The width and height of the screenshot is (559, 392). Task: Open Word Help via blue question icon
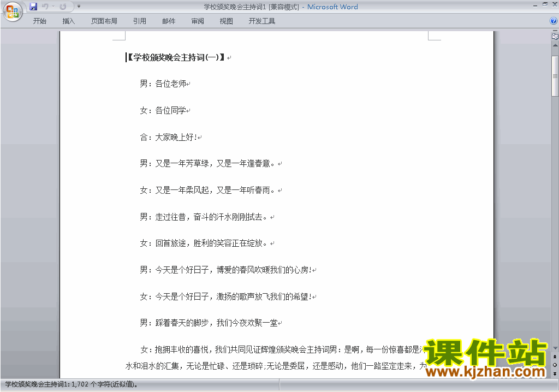click(554, 21)
